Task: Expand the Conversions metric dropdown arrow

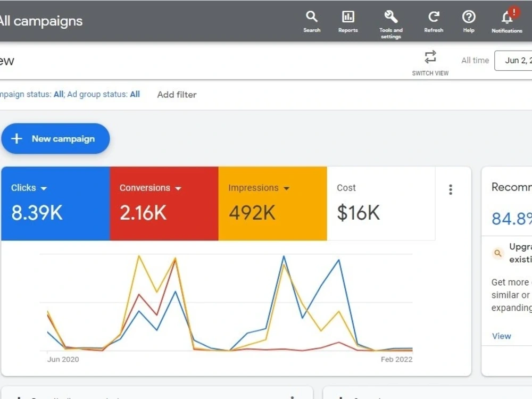Action: coord(178,188)
